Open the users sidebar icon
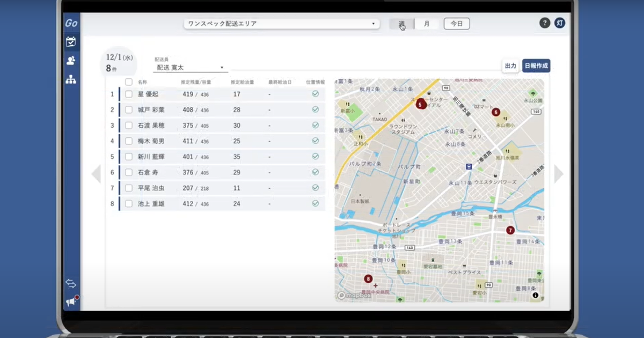This screenshot has width=644, height=338. pos(71,61)
